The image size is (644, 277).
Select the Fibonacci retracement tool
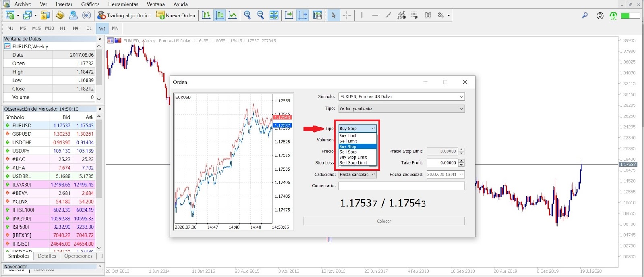(415, 15)
